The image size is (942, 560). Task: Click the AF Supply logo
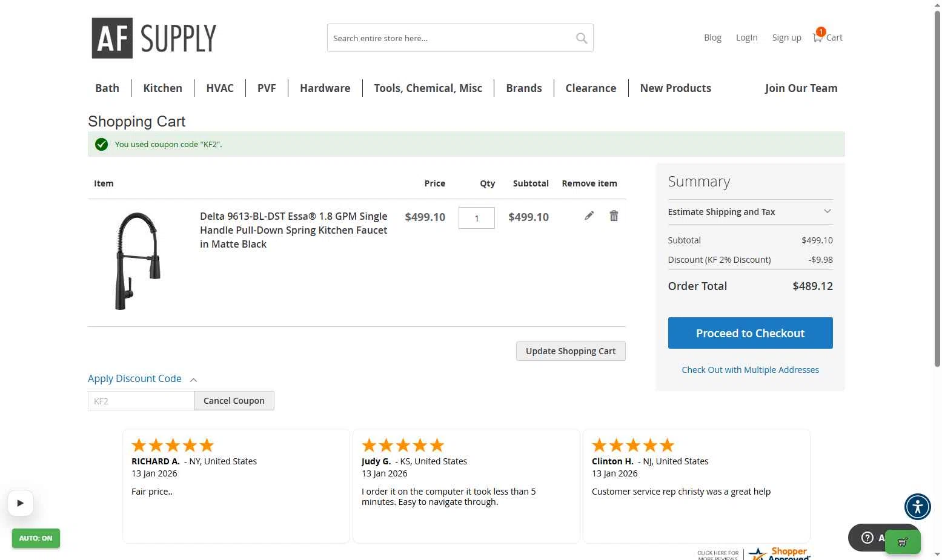(154, 38)
